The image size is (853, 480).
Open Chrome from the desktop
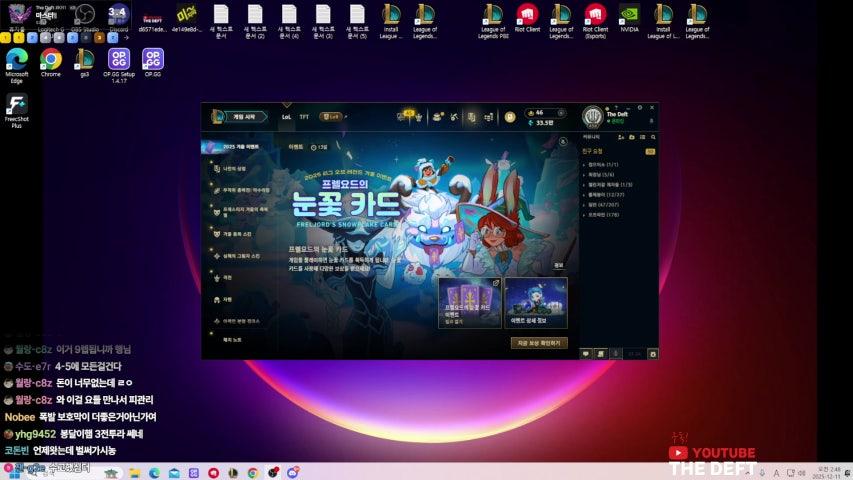pos(51,62)
